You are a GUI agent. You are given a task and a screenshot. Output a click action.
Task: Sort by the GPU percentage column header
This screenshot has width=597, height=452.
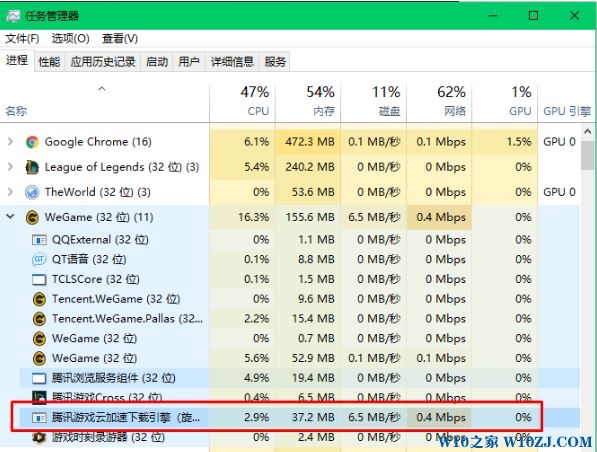point(504,102)
